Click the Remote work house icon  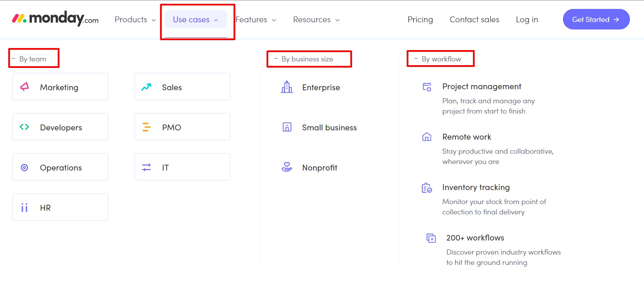click(427, 137)
